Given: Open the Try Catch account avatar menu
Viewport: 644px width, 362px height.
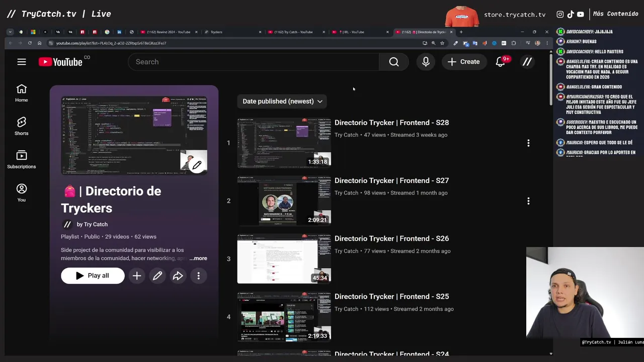Looking at the screenshot, I should click(x=527, y=62).
